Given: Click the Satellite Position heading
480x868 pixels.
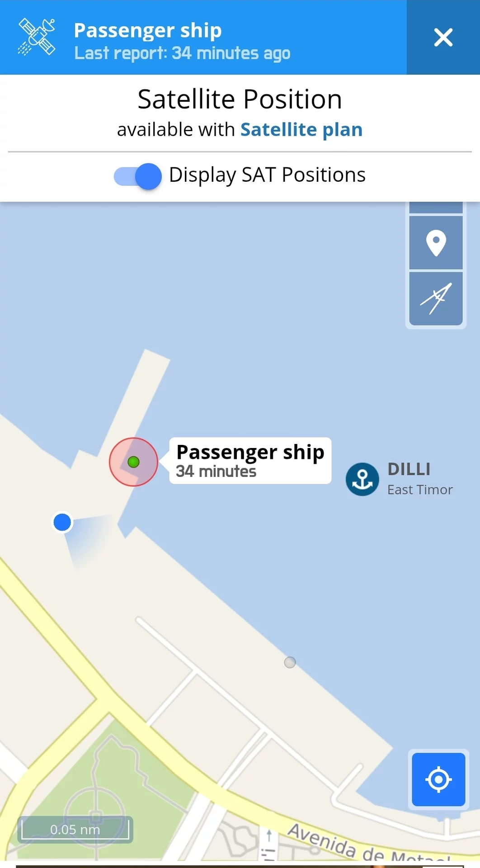Looking at the screenshot, I should (240, 99).
